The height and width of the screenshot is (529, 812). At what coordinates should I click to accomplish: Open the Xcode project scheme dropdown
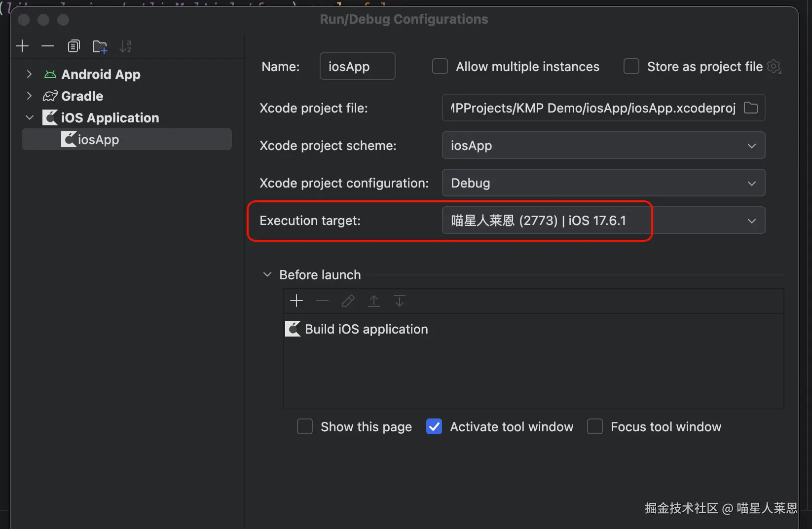click(603, 146)
